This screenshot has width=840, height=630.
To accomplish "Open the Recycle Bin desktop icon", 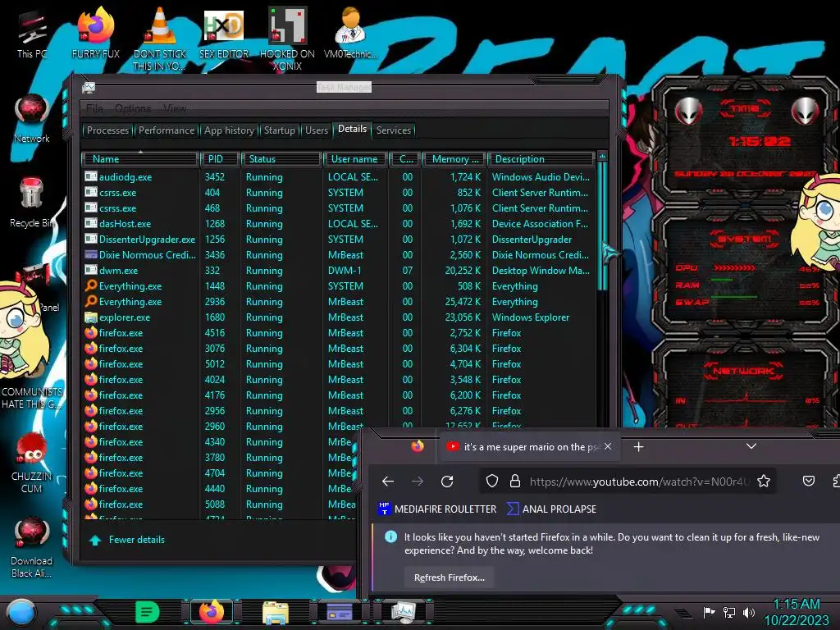I will (32, 203).
